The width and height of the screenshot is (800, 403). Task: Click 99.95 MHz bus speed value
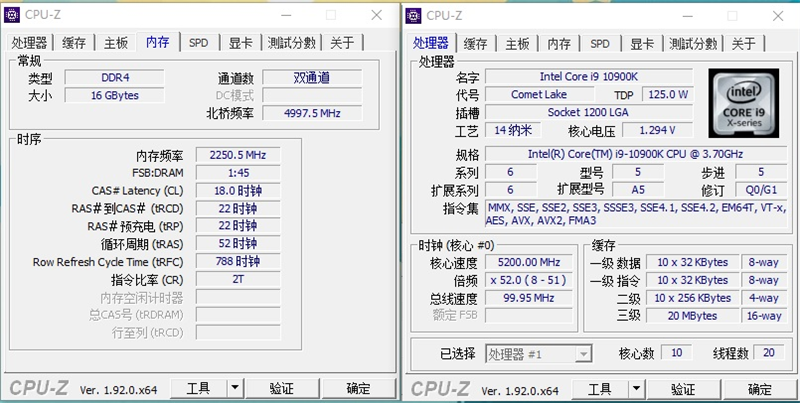[528, 298]
